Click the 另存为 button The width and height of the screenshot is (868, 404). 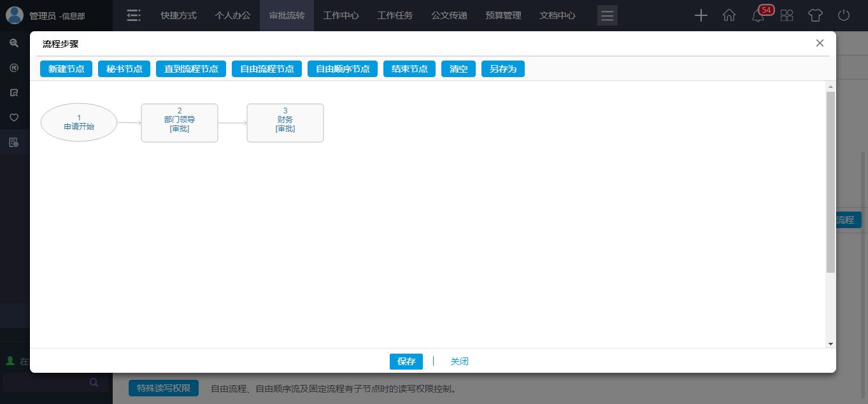tap(503, 69)
